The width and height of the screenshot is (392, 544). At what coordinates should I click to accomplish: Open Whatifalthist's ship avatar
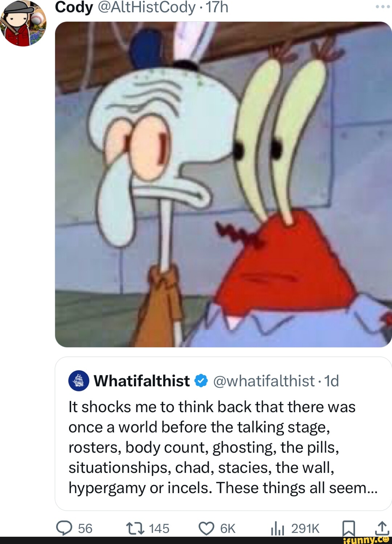pyautogui.click(x=78, y=381)
